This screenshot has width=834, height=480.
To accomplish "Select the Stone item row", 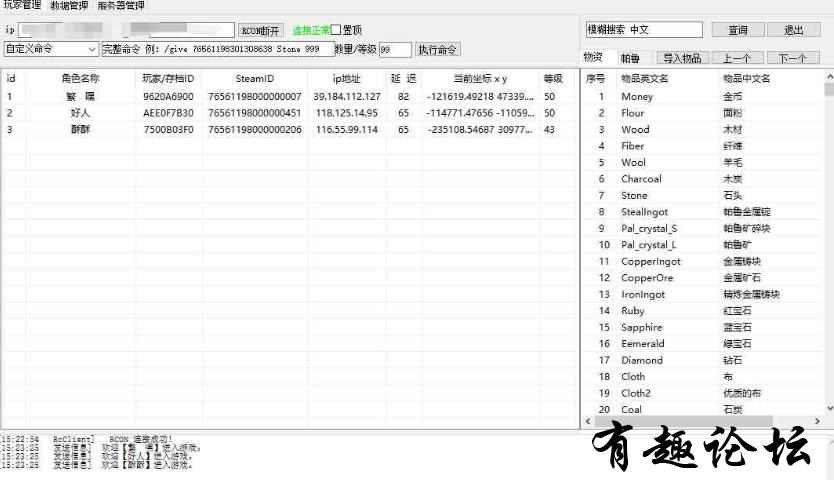I will [x=702, y=195].
